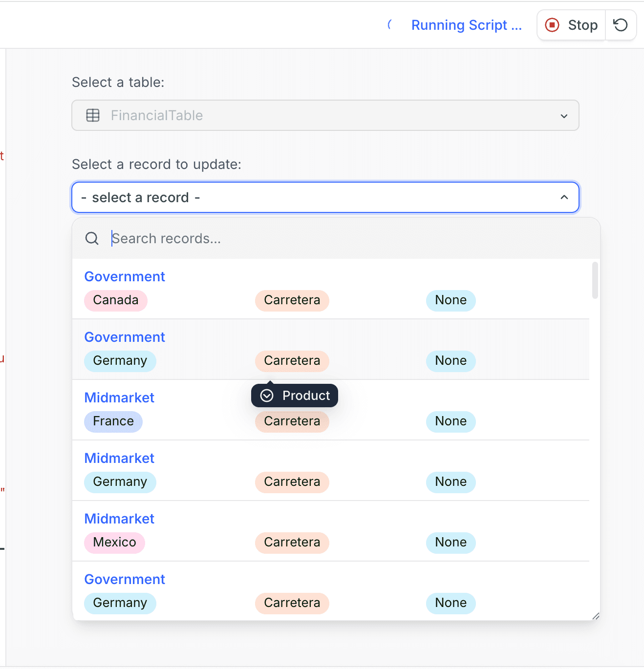Screen dimensions: 644x669
Task: Click the upward chevron on select a record
Action: point(564,197)
